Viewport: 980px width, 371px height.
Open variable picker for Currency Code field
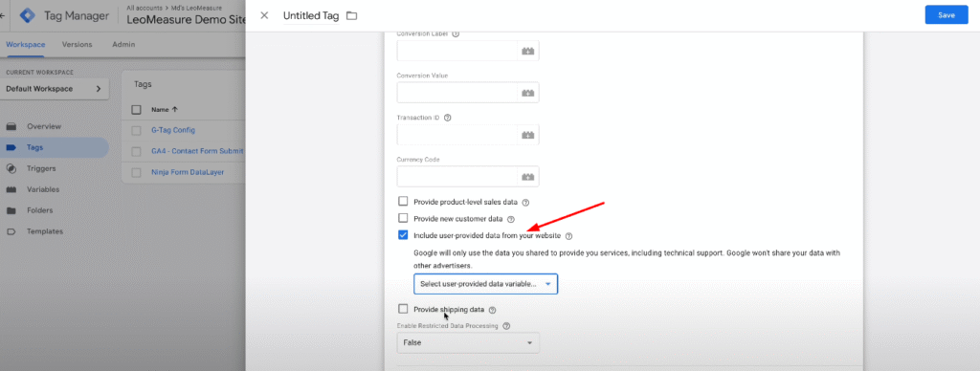coord(528,177)
